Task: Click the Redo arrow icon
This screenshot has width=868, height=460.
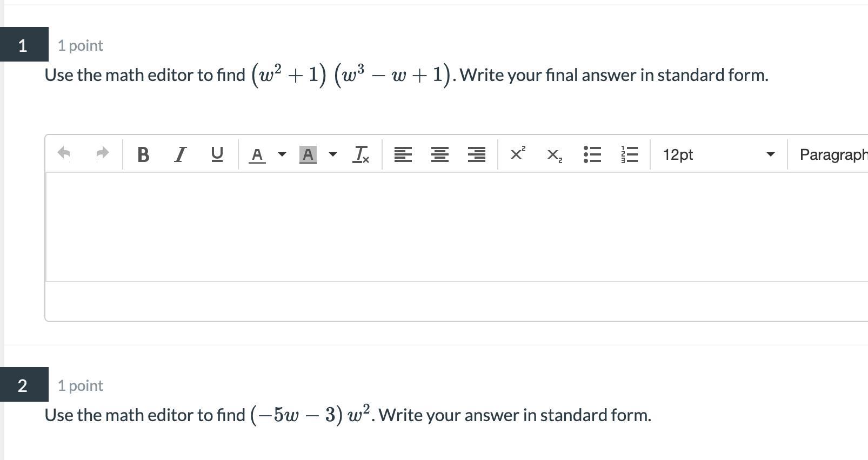Action: (102, 154)
